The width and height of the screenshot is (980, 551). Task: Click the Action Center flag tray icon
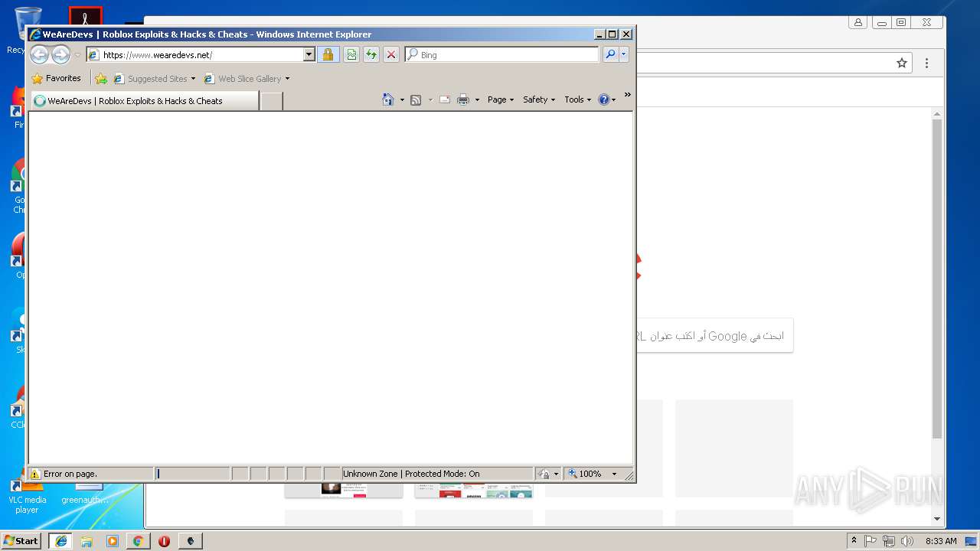[x=871, y=540]
